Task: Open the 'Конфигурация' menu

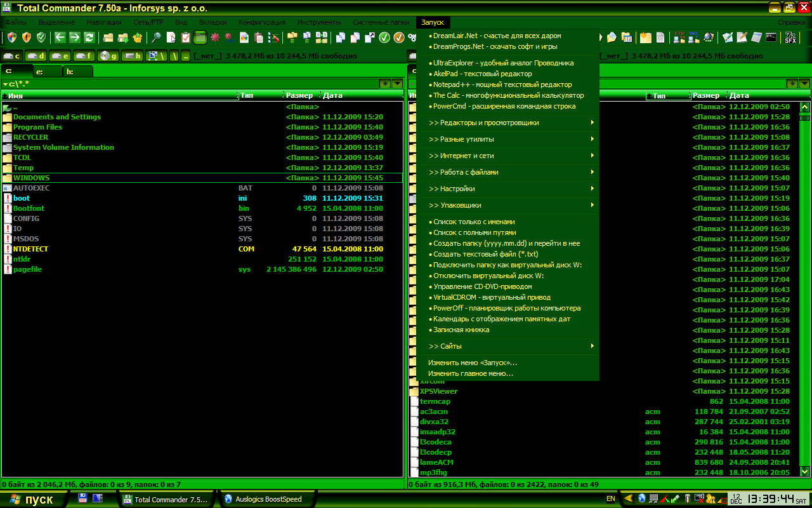Action: click(x=262, y=22)
